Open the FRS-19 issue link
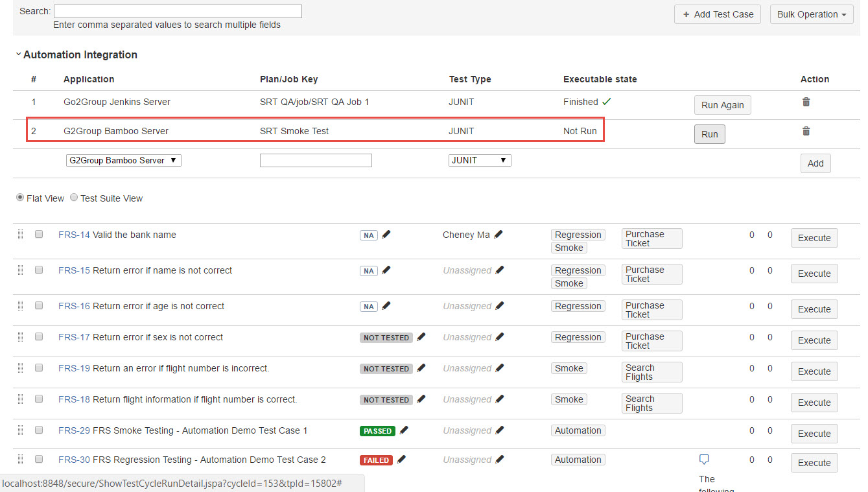The height and width of the screenshot is (492, 868). [74, 368]
